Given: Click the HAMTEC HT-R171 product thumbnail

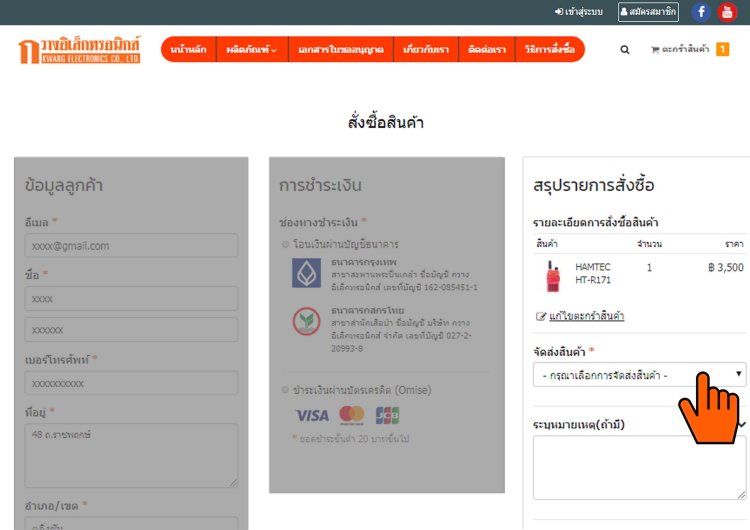Looking at the screenshot, I should point(552,275).
